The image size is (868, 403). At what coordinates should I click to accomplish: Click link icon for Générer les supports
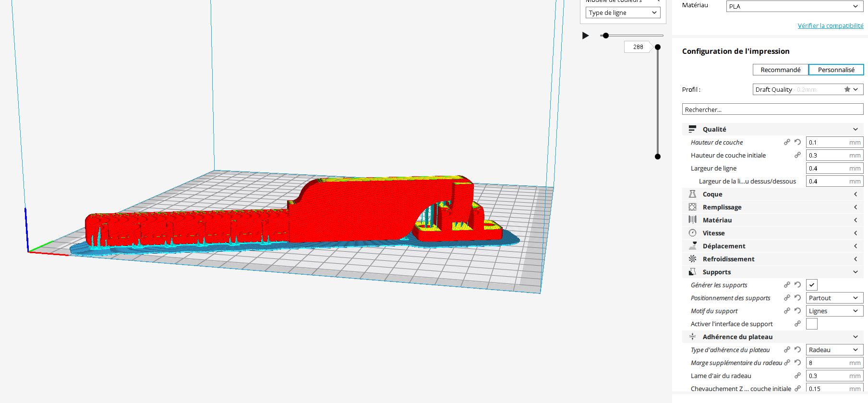[x=787, y=285]
